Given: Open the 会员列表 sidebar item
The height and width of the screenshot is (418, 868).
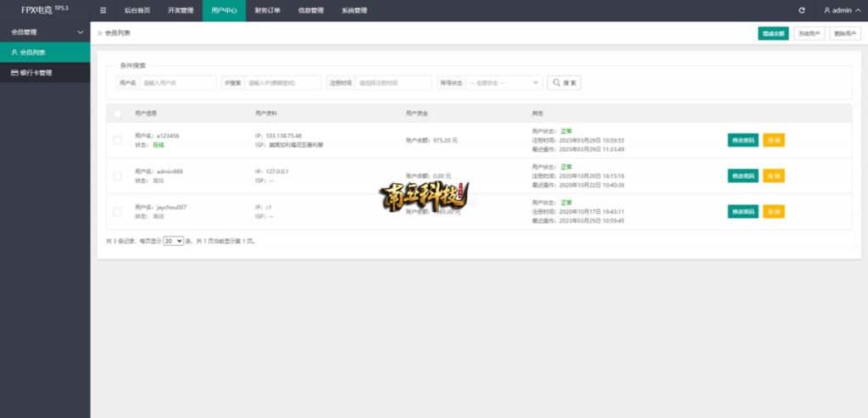Looking at the screenshot, I should 45,53.
